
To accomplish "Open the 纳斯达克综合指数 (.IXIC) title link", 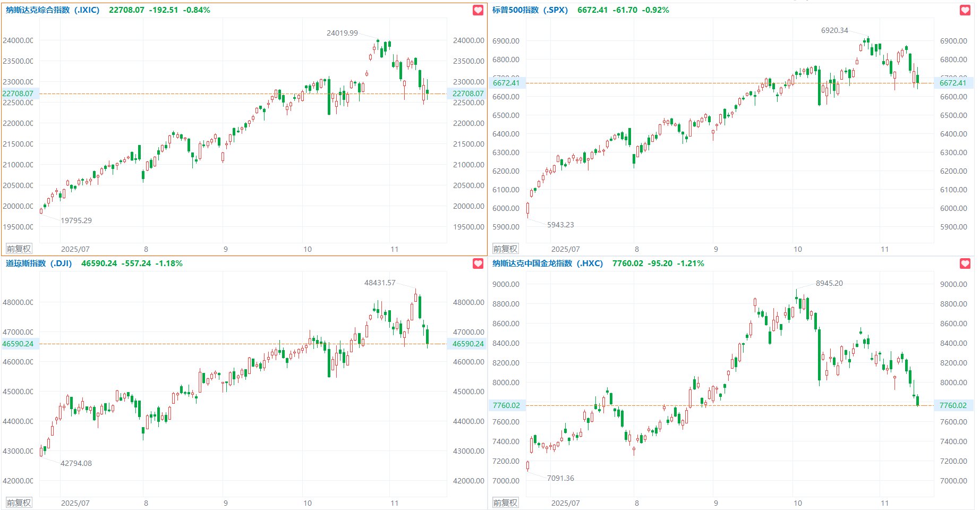I will (53, 10).
